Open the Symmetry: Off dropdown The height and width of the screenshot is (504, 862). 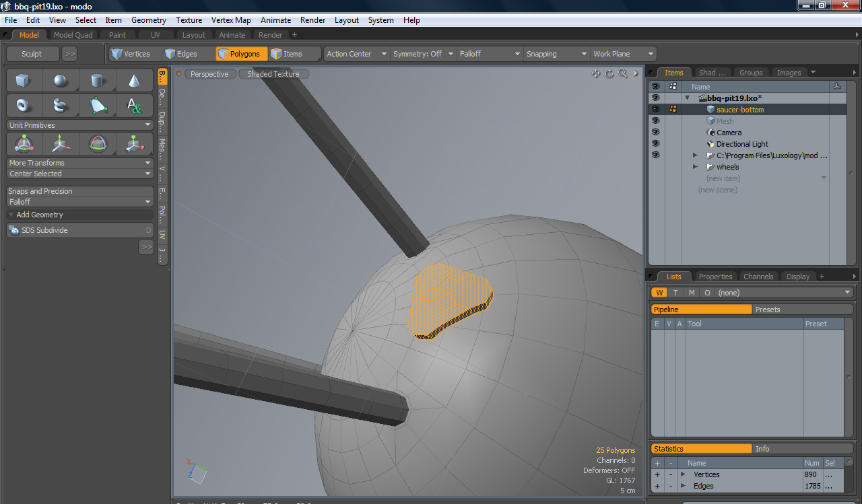pyautogui.click(x=423, y=54)
